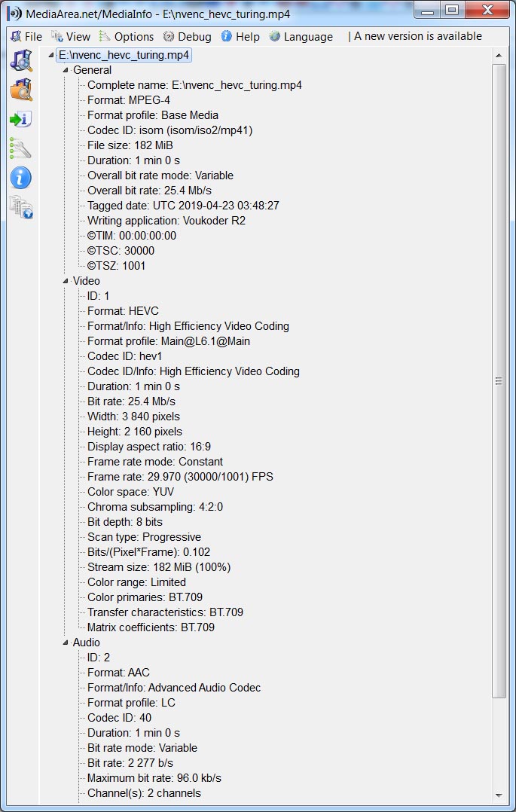Select 'Stream size: 182 MiB (100%)' row
Viewport: 516px width, 812px height.
(x=159, y=566)
